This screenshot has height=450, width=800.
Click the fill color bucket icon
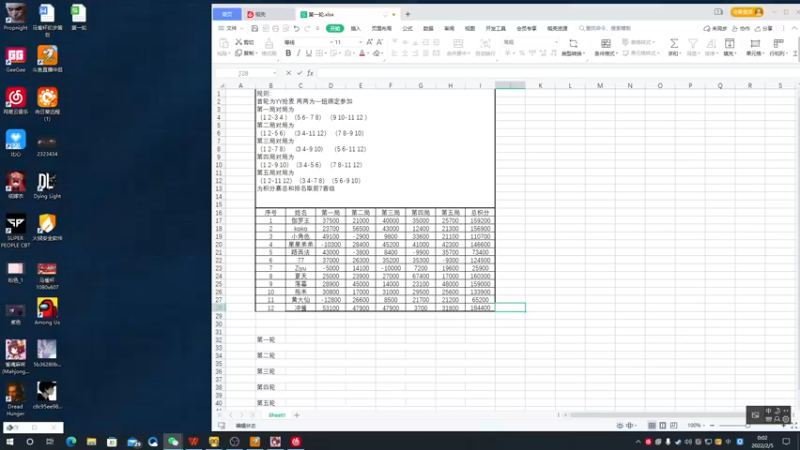[348, 53]
